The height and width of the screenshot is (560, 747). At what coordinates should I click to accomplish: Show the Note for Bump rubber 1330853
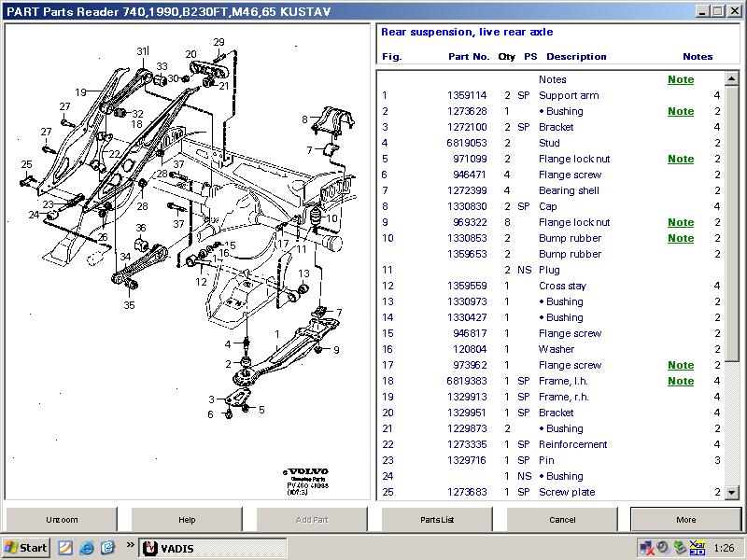coord(681,238)
